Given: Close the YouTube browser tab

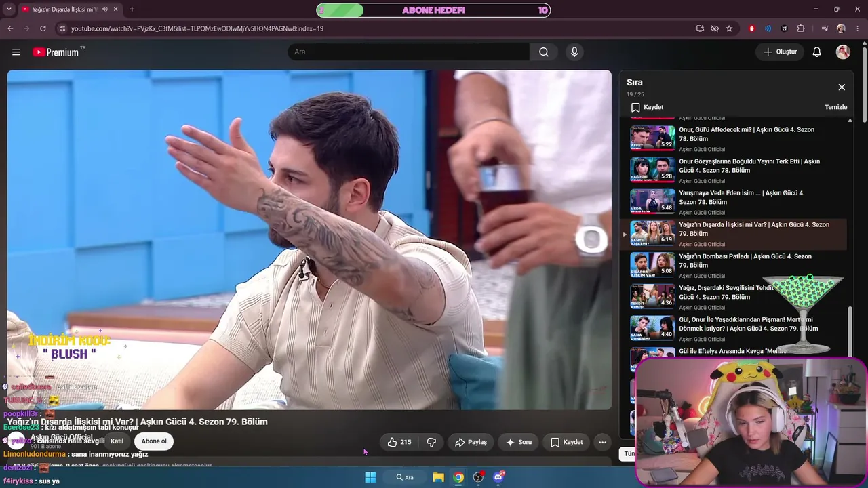Looking at the screenshot, I should pyautogui.click(x=116, y=9).
